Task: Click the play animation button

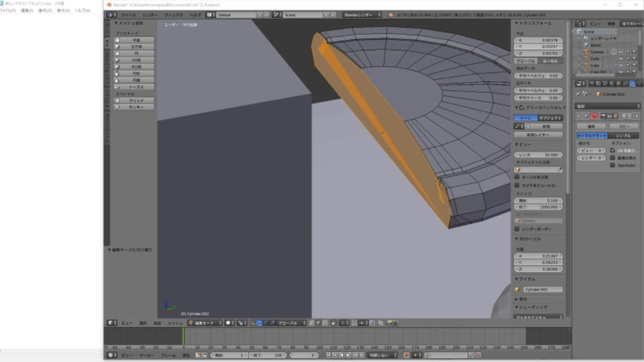Action: tap(347, 355)
